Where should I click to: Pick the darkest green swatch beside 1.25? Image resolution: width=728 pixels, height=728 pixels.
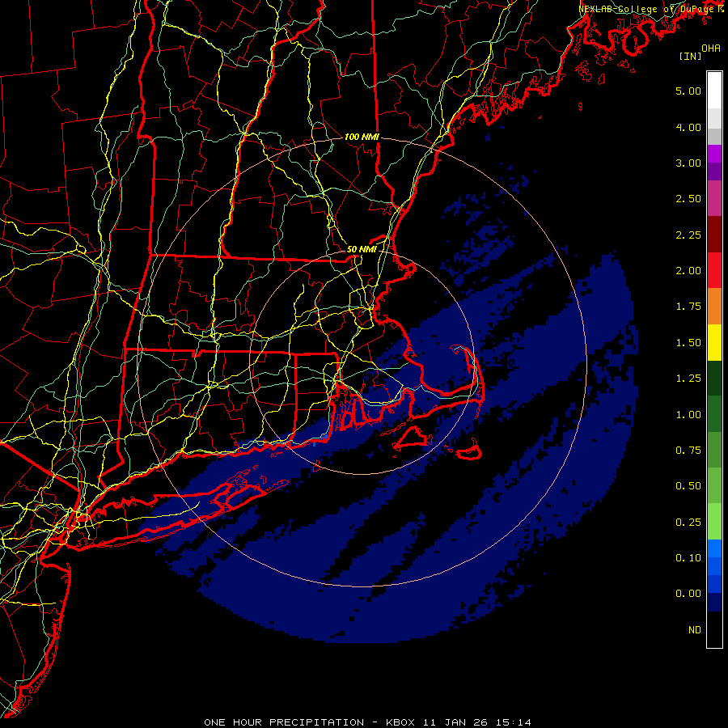[x=714, y=378]
